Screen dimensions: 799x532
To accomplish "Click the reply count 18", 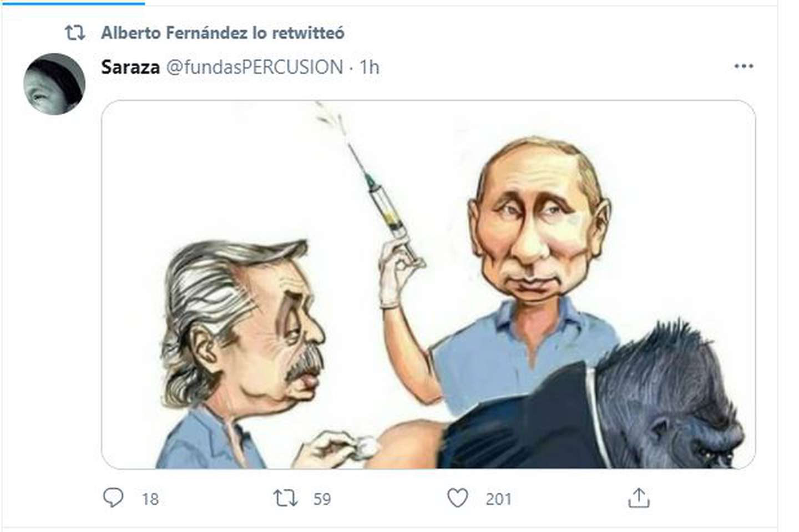I will point(150,499).
